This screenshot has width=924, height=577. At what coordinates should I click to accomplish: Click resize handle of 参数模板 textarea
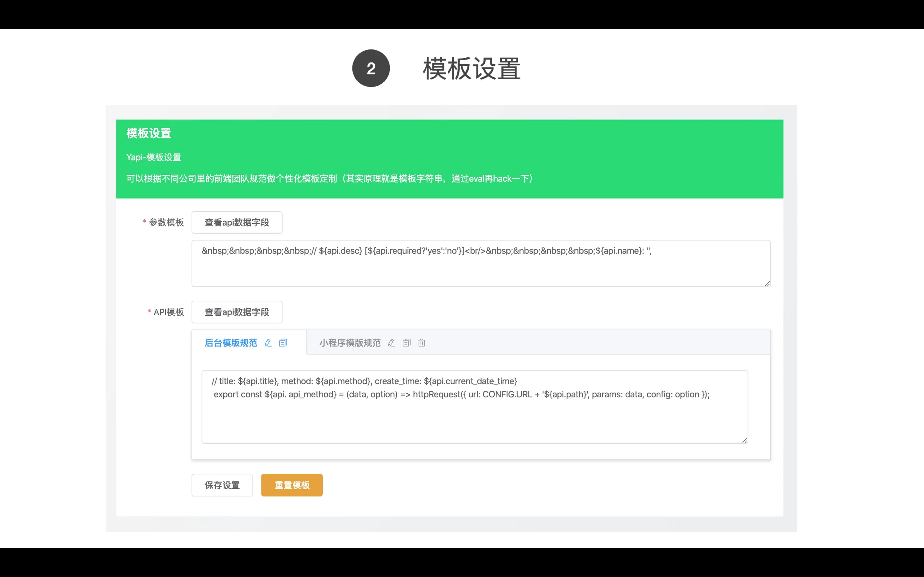tap(767, 283)
